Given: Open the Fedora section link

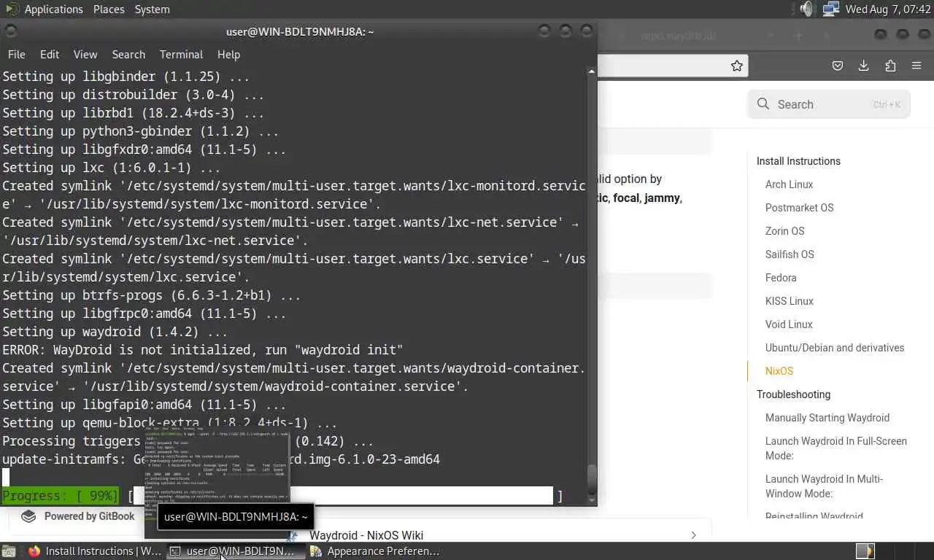Looking at the screenshot, I should coord(781,278).
